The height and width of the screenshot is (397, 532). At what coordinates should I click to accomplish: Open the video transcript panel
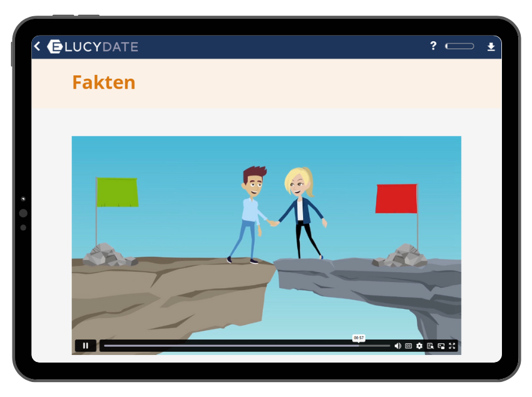tap(430, 346)
